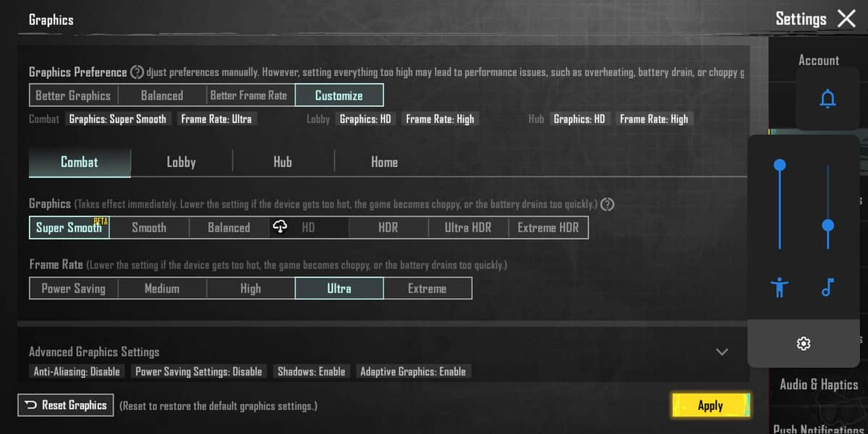Screen dimensions: 868x434
Task: Select Super Smooth graphics option
Action: pos(69,228)
